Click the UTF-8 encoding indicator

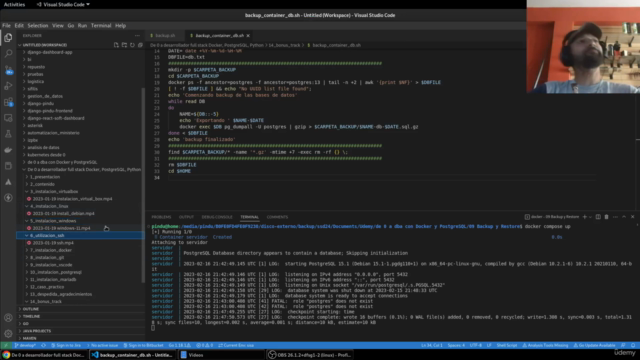point(476,345)
